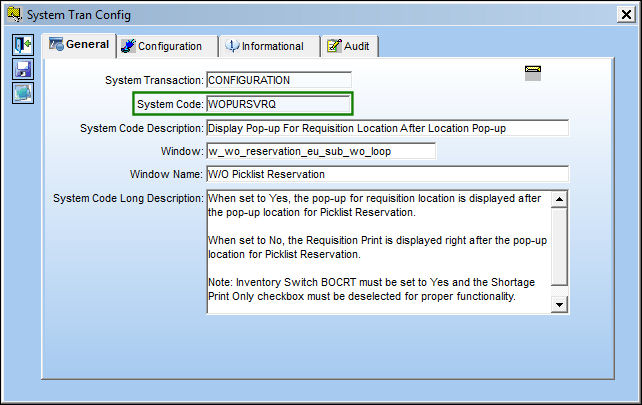Click the long description scrollbar thumb
Screen dimensions: 642x405
tap(559, 247)
